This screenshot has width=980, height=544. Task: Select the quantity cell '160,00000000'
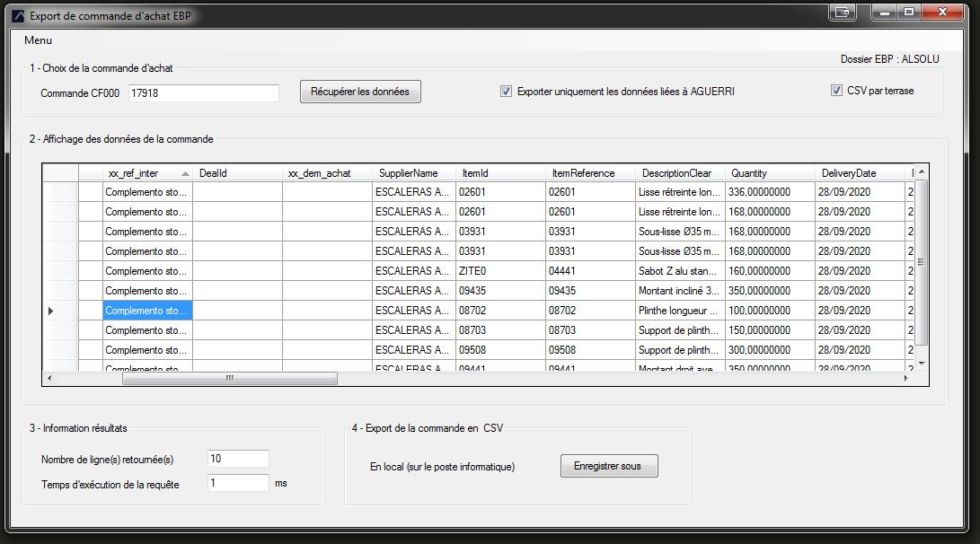click(x=771, y=271)
